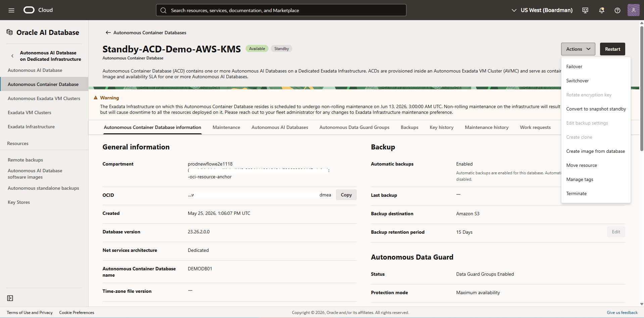
Task: Open the help question mark icon
Action: (x=617, y=10)
